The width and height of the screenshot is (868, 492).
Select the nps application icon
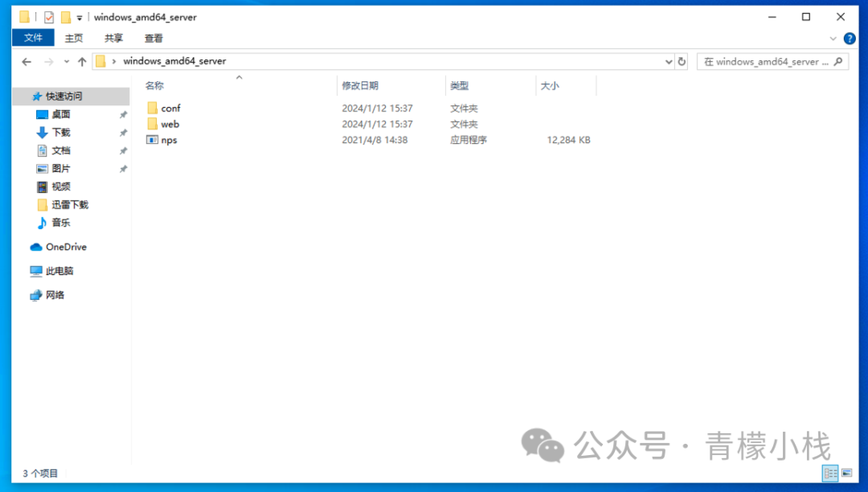(152, 140)
